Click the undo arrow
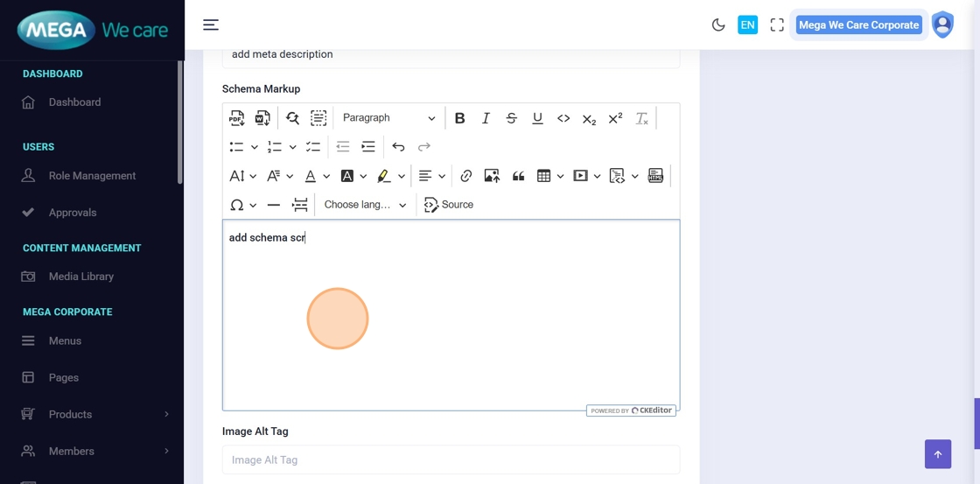980x484 pixels. [x=398, y=147]
